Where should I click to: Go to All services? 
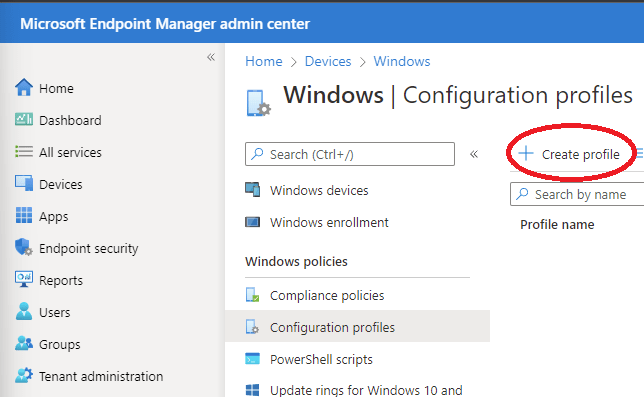70,152
